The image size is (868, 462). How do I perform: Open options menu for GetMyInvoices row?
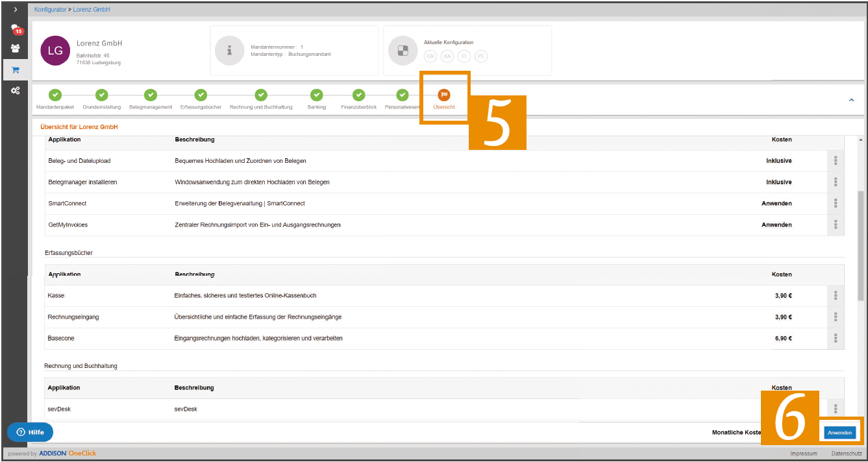point(836,225)
